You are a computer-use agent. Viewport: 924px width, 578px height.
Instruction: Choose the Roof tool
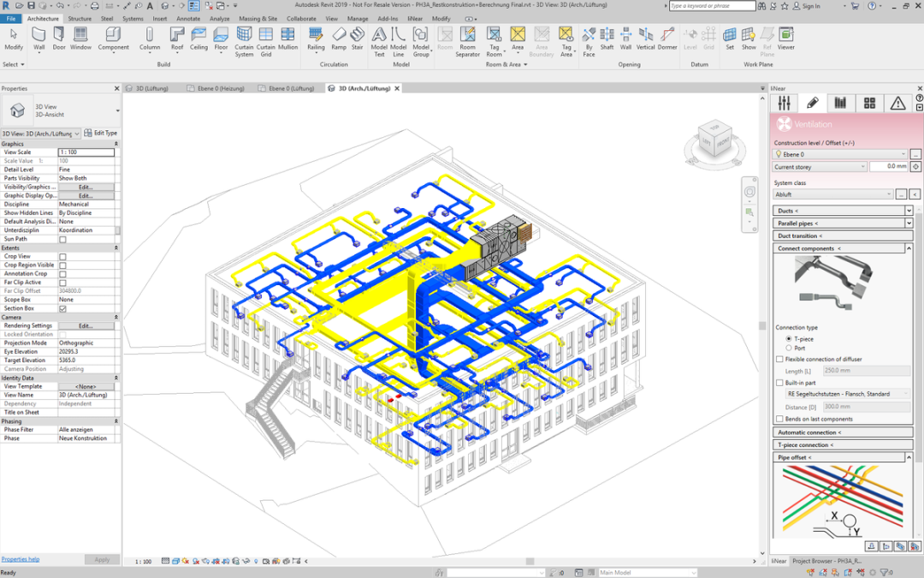click(177, 38)
